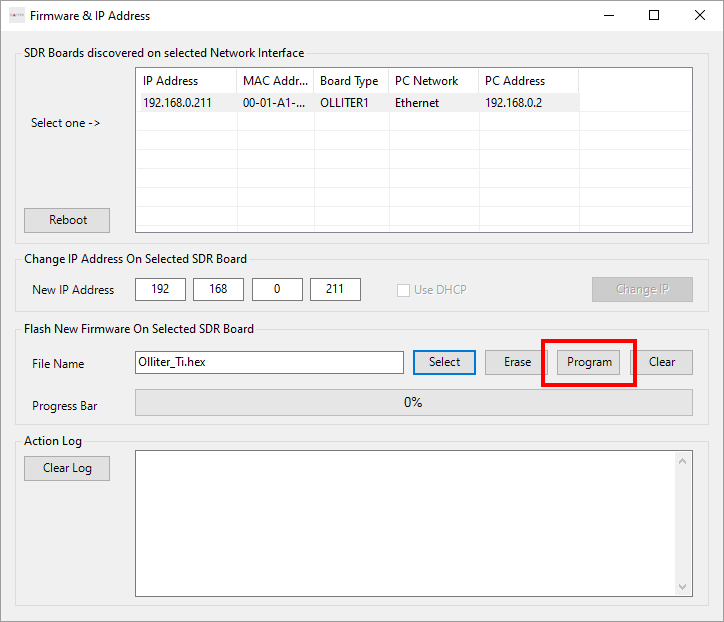724x622 pixels.
Task: Click the disabled Change IP button
Action: 642,290
